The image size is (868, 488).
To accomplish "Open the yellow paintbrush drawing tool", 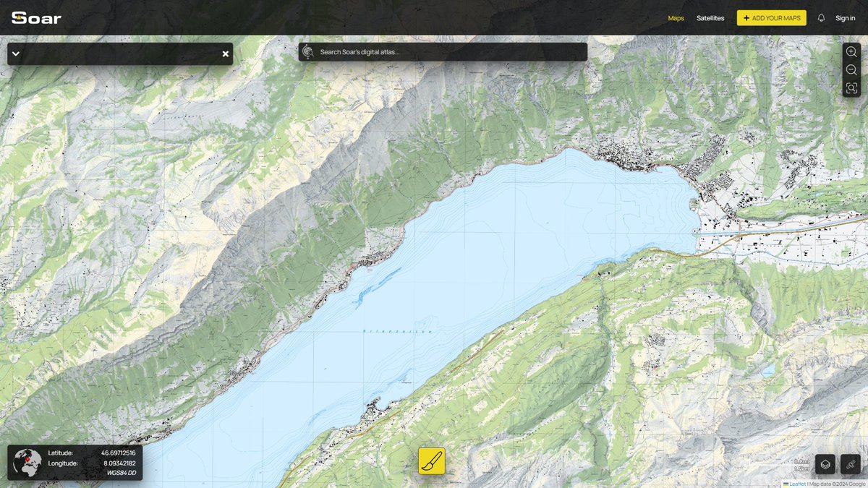I will [432, 461].
